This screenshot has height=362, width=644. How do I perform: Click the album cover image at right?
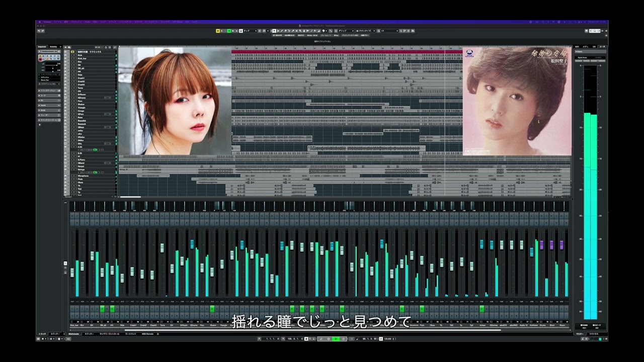tap(517, 101)
